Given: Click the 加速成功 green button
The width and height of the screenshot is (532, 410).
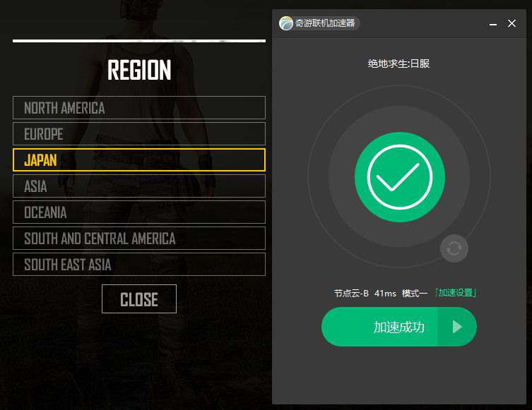Looking at the screenshot, I should 379,327.
